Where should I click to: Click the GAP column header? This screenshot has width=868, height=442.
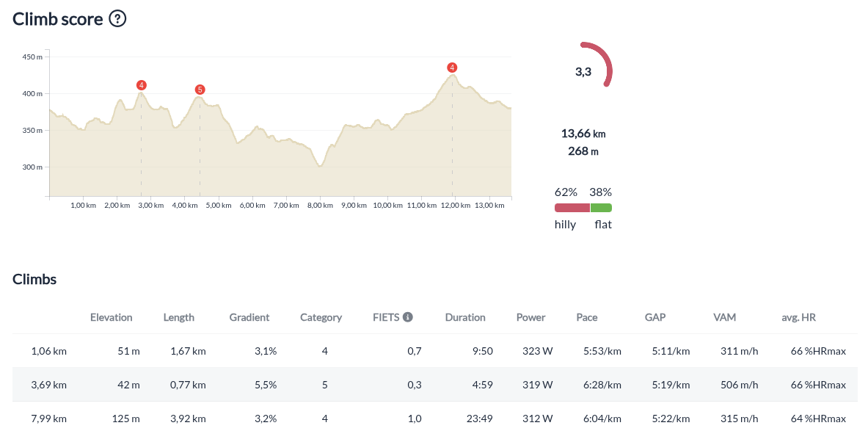[x=654, y=317]
